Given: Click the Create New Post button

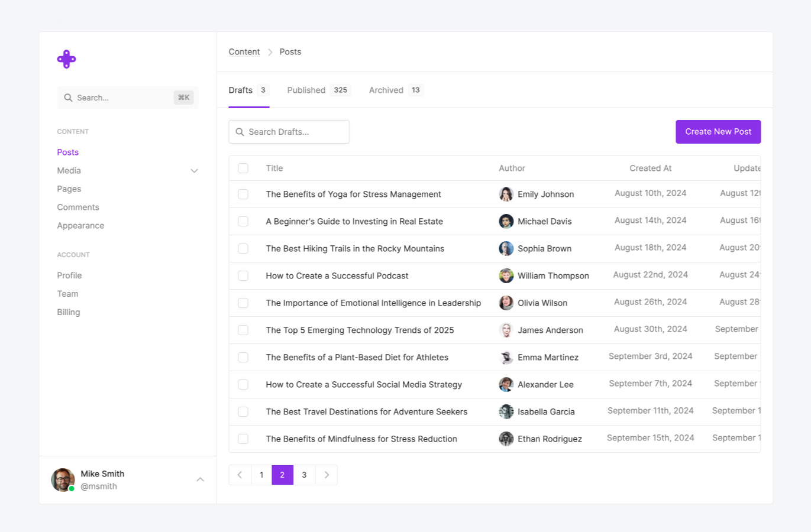Looking at the screenshot, I should [x=718, y=131].
